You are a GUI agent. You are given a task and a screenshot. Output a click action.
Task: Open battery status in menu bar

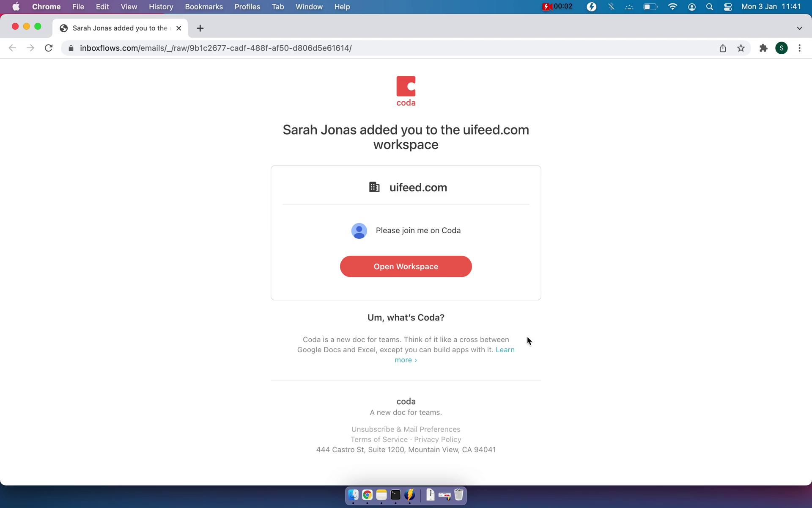point(650,7)
